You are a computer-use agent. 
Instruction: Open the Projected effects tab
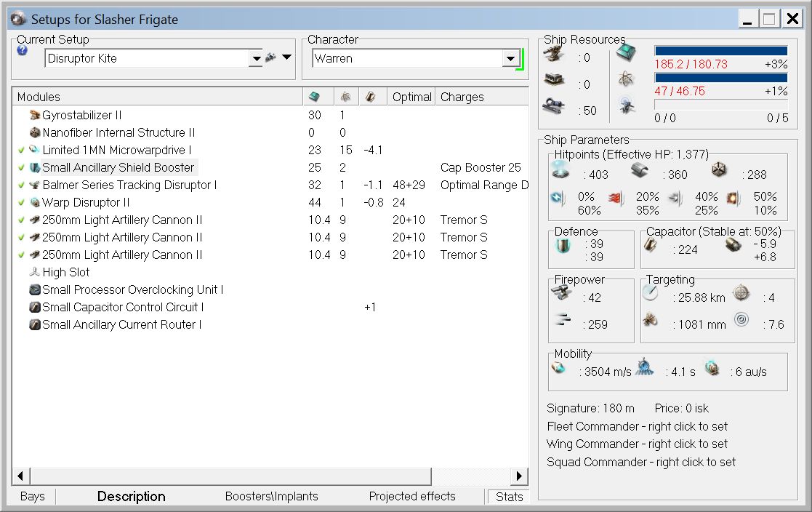(412, 497)
